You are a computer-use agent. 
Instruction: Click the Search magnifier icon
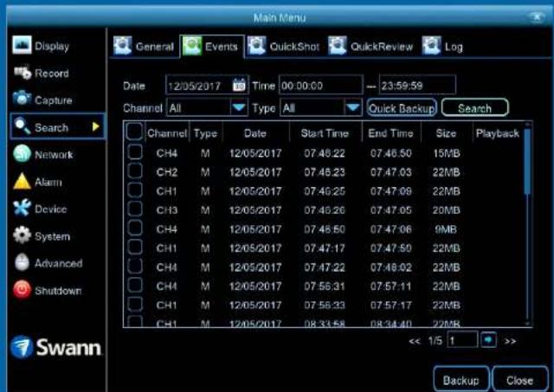(x=23, y=126)
